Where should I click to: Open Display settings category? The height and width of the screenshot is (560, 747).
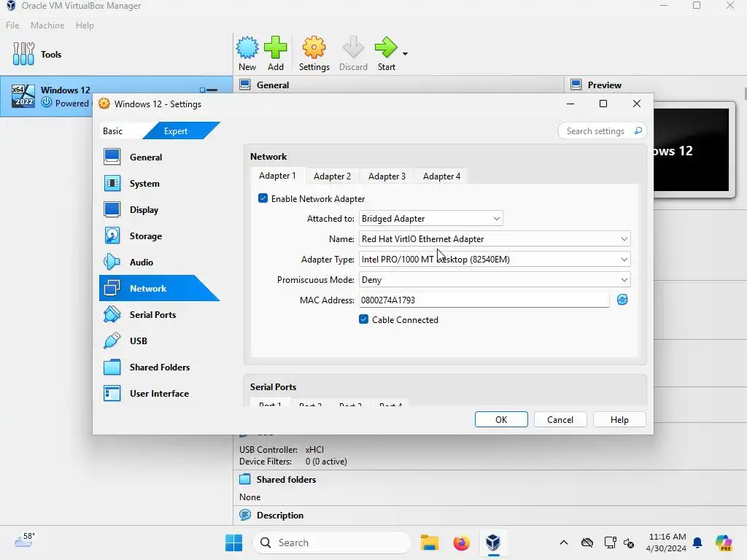click(160, 209)
